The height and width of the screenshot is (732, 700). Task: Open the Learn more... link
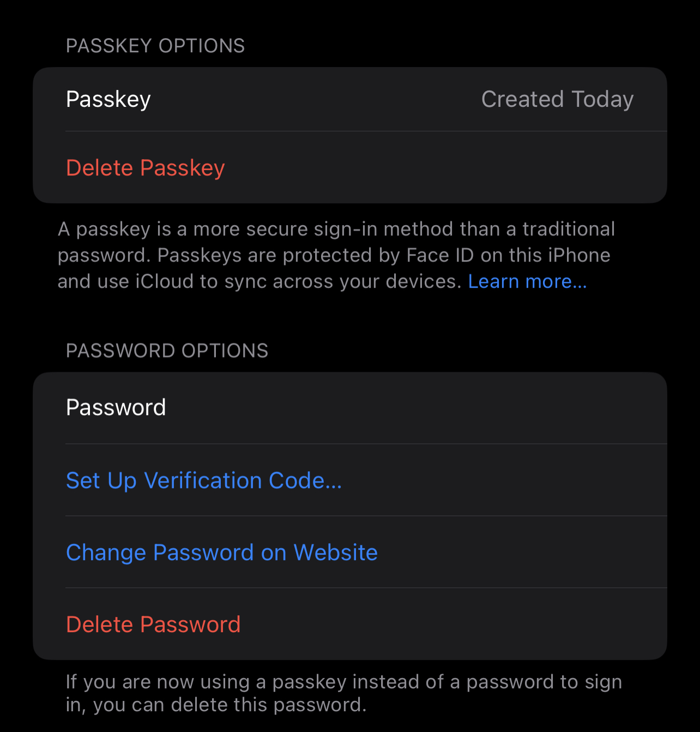(527, 281)
